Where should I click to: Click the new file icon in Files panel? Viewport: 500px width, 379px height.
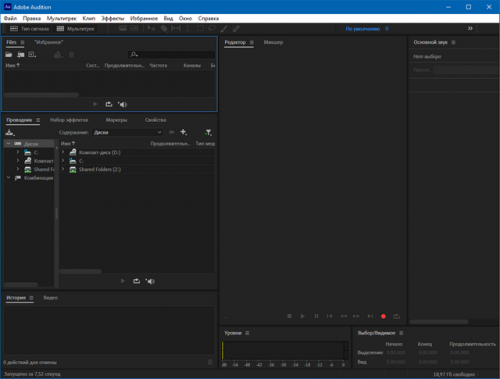[x=32, y=55]
